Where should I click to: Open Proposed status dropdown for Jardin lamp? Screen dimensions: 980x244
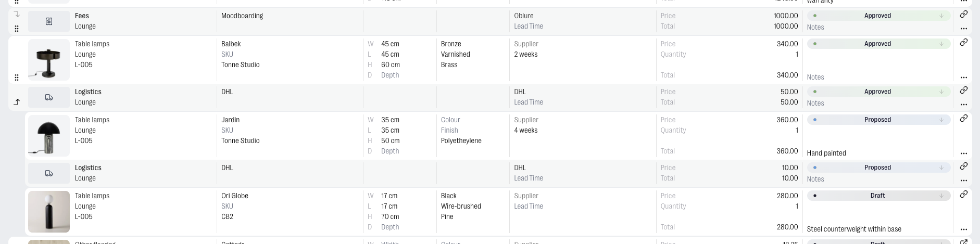(878, 120)
